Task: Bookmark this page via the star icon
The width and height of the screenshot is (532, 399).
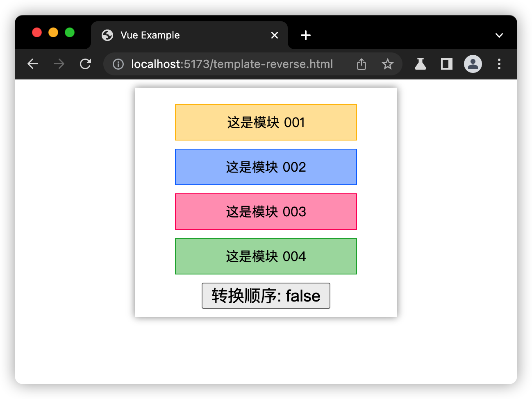Action: [387, 64]
